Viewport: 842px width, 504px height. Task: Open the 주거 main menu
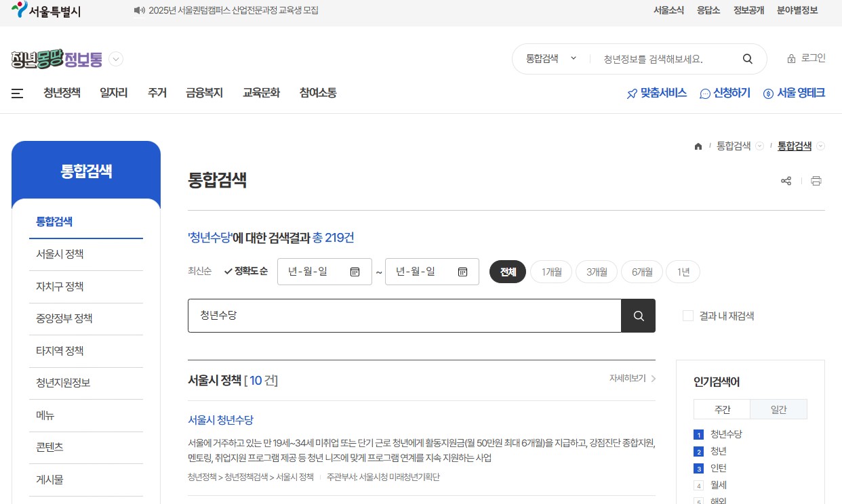coord(157,93)
